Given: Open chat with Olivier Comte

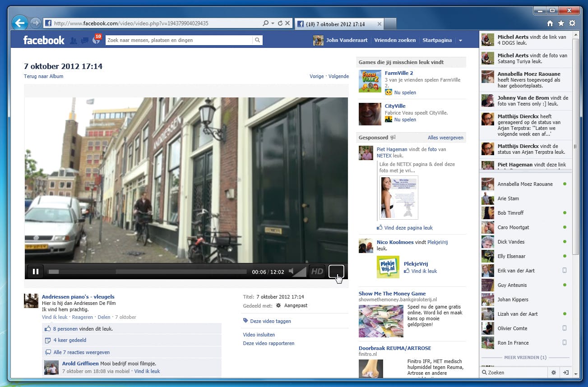Looking at the screenshot, I should [x=524, y=328].
